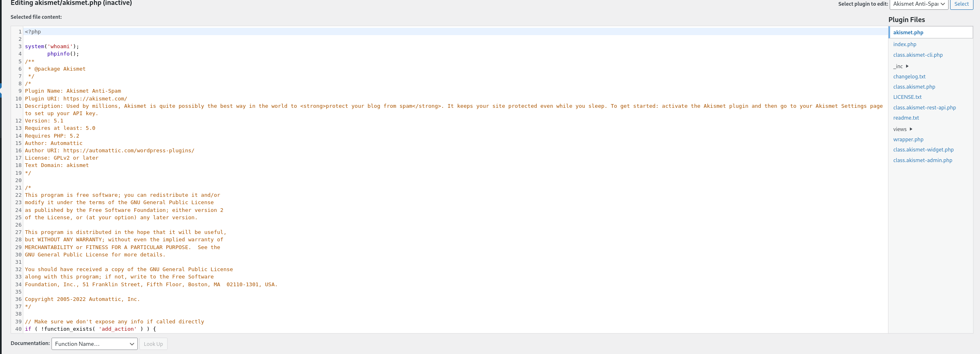This screenshot has height=354, width=980.
Task: Click the 'Plugin Name: Akismet Anti-Spam' line
Action: (73, 91)
